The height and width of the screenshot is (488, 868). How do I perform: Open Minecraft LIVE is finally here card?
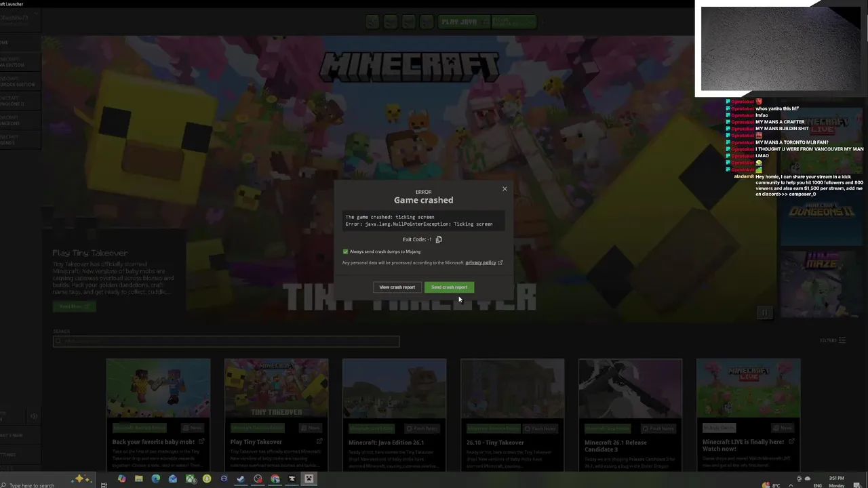(x=748, y=415)
